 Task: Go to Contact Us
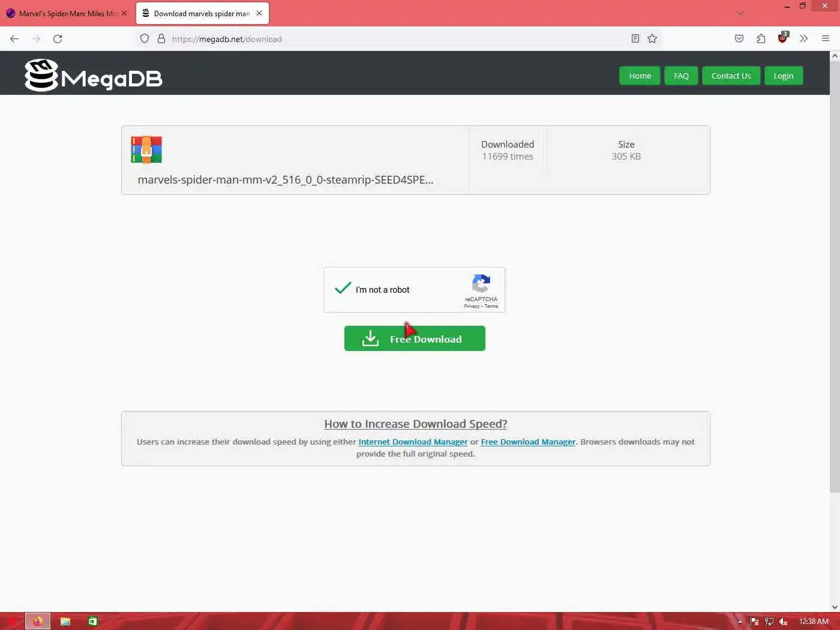point(731,76)
